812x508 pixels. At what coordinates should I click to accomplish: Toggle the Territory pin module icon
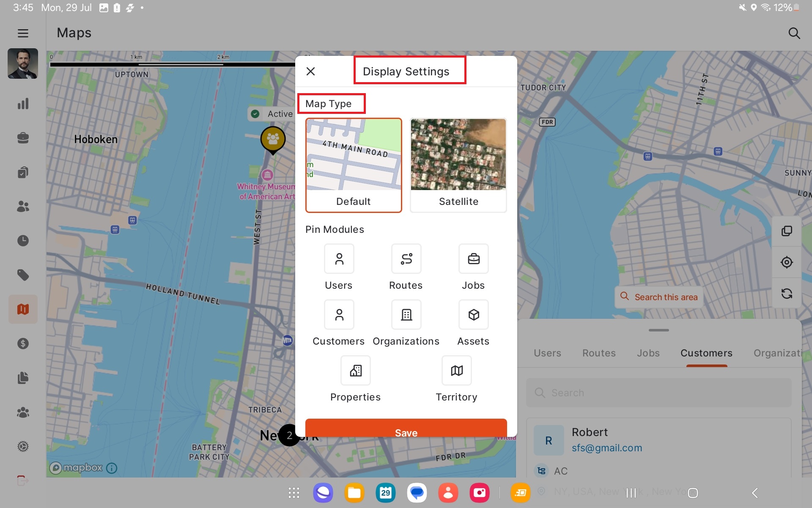[456, 370]
